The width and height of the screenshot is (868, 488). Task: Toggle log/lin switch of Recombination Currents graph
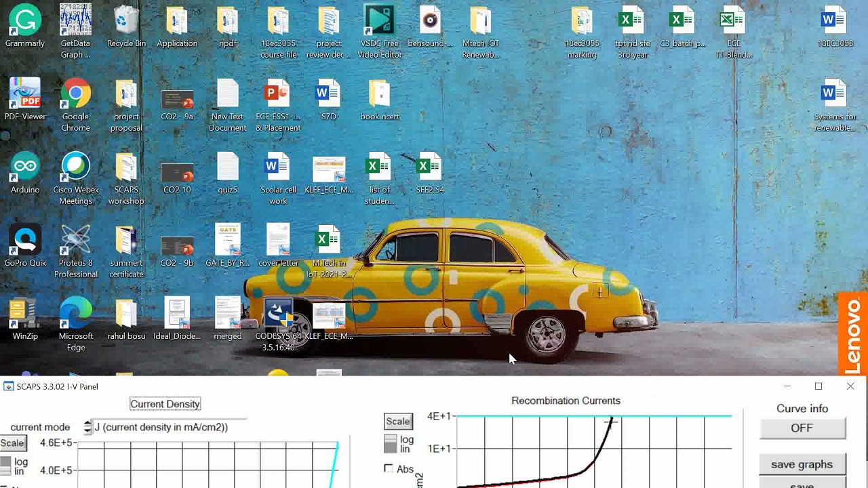[x=390, y=443]
